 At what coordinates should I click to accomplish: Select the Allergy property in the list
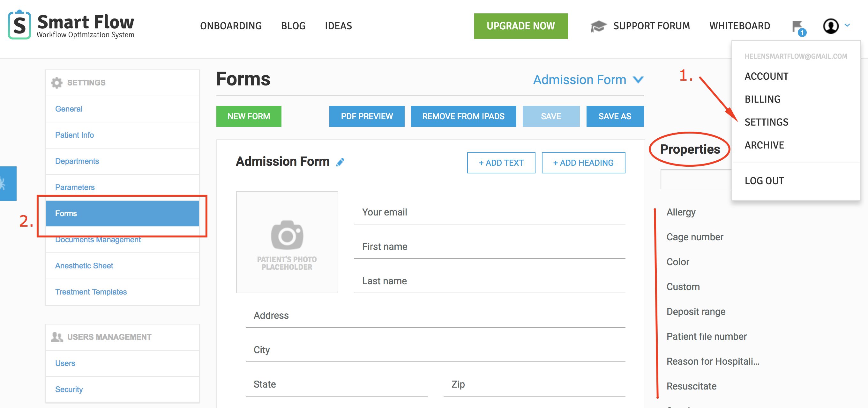tap(681, 212)
